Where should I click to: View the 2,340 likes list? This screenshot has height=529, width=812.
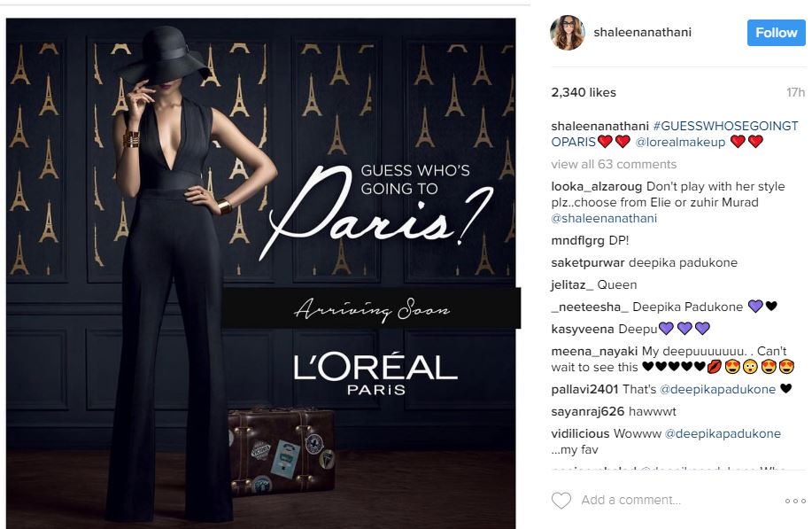pos(584,92)
